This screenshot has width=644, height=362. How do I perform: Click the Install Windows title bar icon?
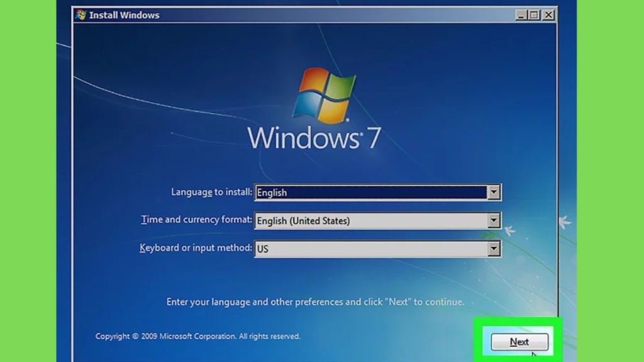pos(80,15)
